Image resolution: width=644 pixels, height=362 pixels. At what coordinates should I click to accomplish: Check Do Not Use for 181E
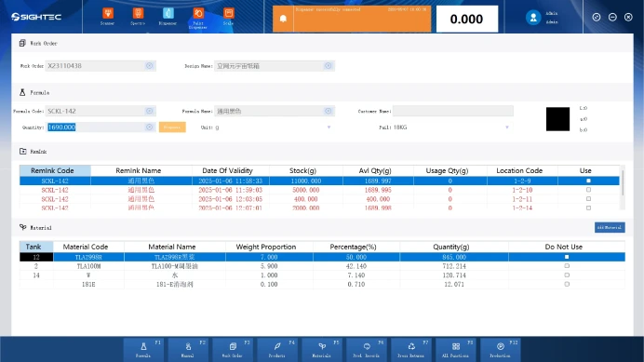[567, 284]
